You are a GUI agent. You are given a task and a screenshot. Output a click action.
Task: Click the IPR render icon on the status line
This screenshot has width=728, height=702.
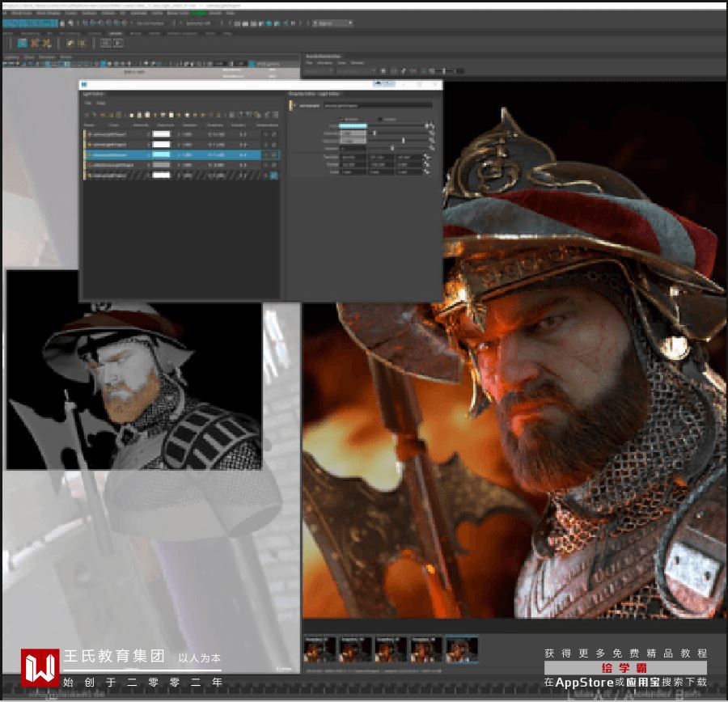click(x=253, y=23)
